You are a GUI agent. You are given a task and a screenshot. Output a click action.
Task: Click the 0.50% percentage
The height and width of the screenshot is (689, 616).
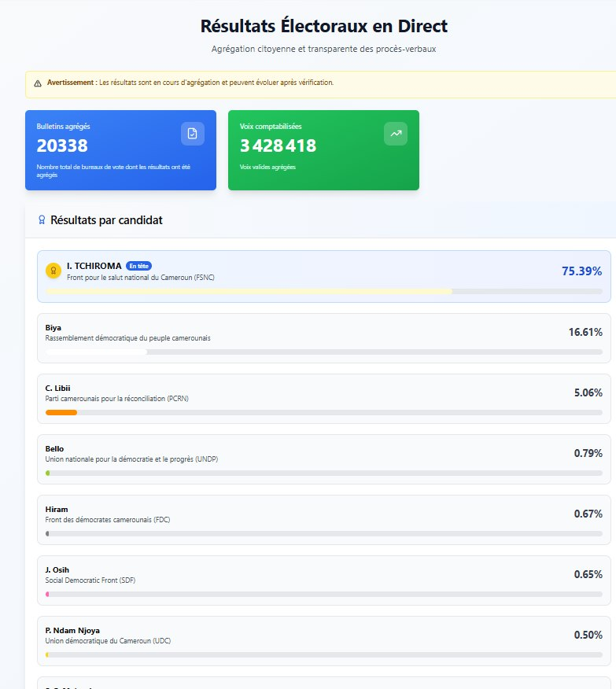pyautogui.click(x=588, y=635)
